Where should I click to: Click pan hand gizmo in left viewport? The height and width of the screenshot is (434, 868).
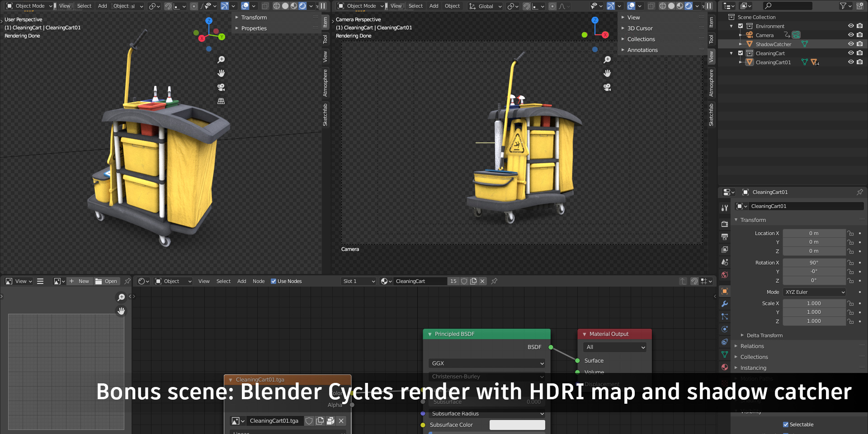tap(221, 73)
